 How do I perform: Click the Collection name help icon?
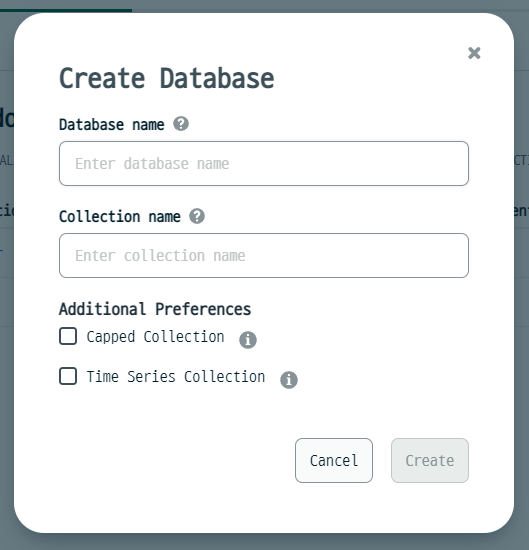pyautogui.click(x=197, y=216)
